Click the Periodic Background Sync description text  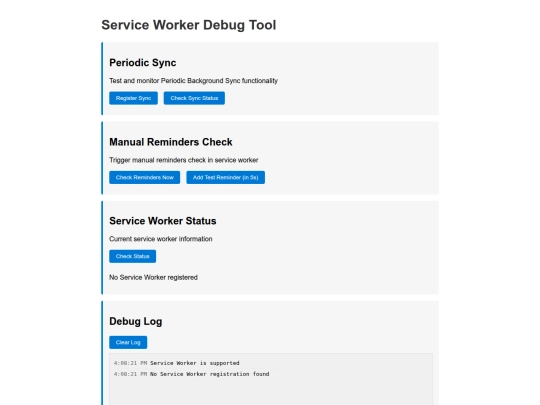tap(194, 81)
